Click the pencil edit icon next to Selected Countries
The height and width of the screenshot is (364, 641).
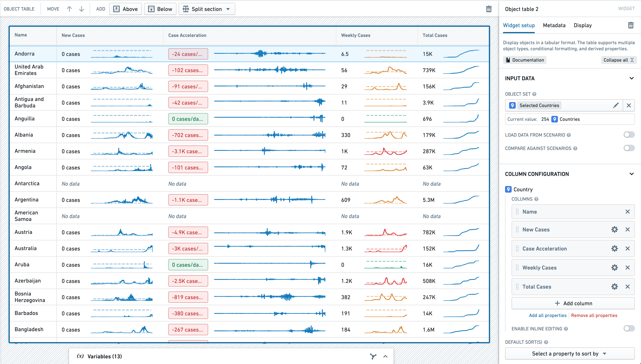point(616,105)
